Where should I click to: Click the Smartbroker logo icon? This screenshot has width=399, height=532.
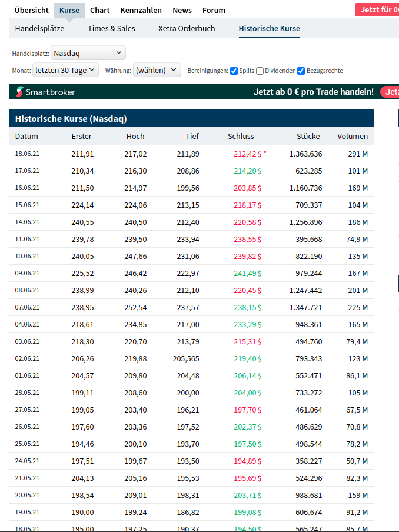pos(20,92)
